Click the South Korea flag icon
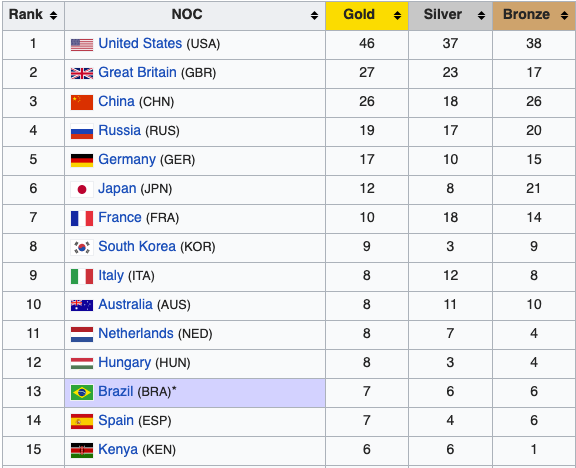This screenshot has height=468, width=576. tap(82, 248)
